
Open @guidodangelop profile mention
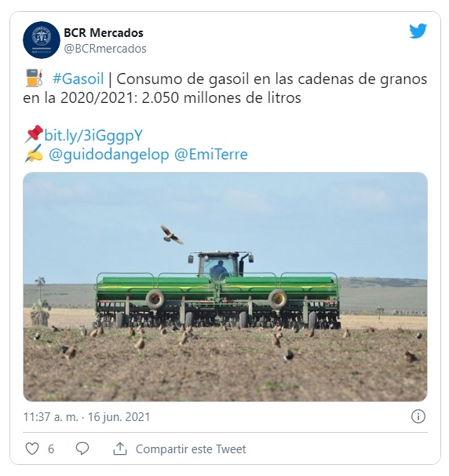click(108, 155)
